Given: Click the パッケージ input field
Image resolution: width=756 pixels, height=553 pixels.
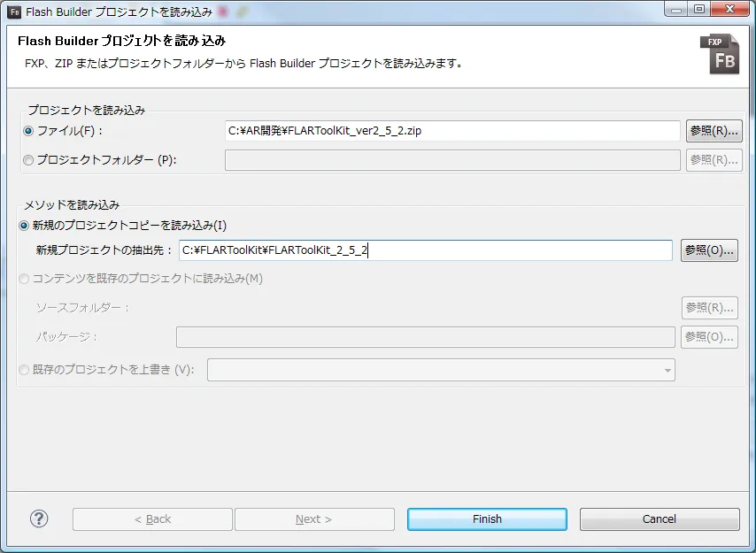Looking at the screenshot, I should tap(425, 337).
